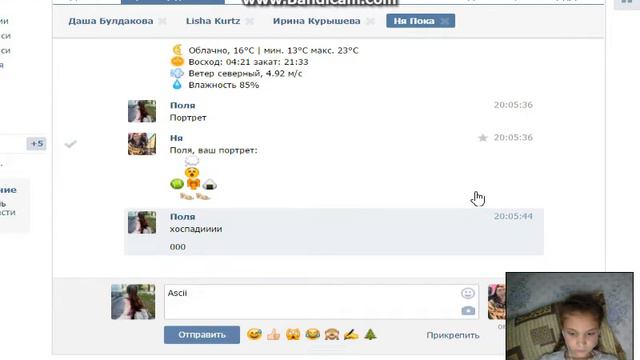The image size is (640, 360).
Task: Open the Прикрепить attach menu
Action: [453, 335]
